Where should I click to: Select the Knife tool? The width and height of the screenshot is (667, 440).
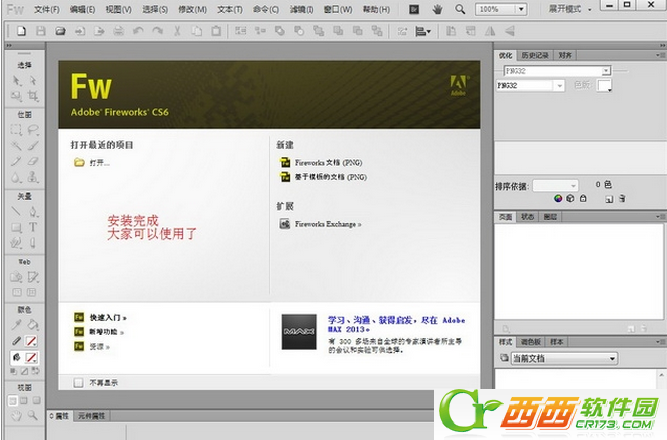coord(33,243)
